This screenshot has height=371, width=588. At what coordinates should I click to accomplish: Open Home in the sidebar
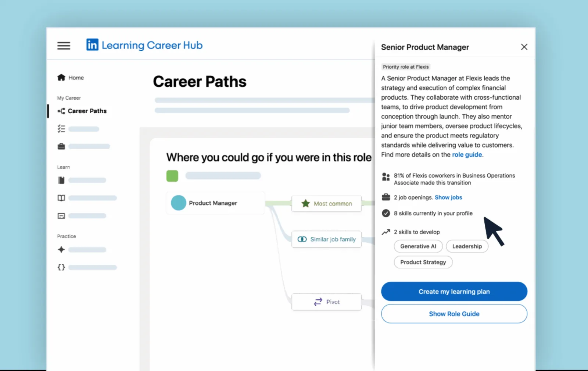point(71,78)
